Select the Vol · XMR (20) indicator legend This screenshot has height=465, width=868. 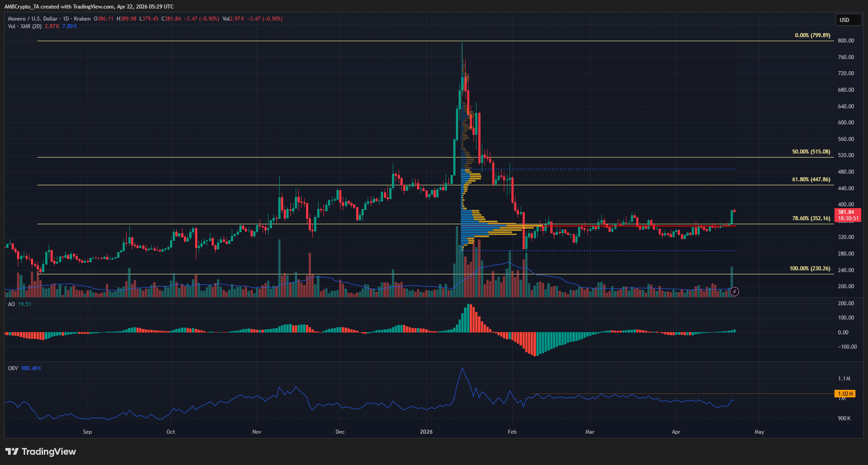pos(25,26)
